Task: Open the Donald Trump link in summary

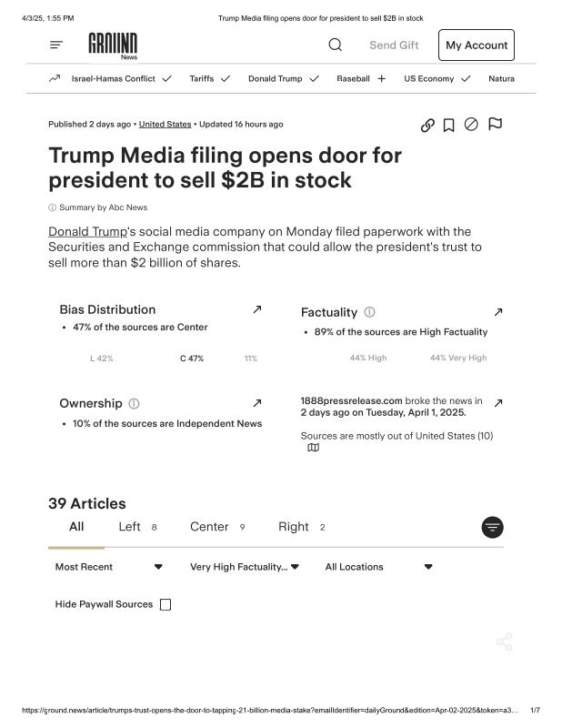Action: (87, 232)
